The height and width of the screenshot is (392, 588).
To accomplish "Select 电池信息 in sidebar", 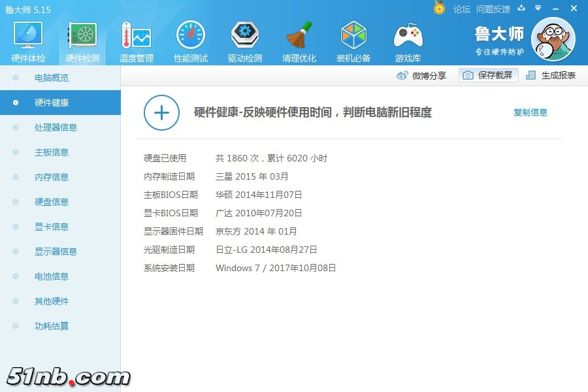I will 60,276.
